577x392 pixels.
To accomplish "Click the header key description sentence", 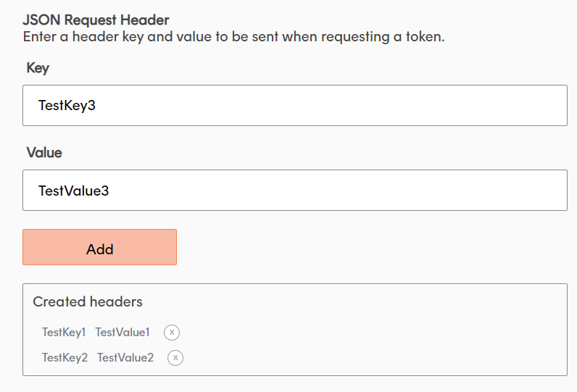I will [233, 36].
